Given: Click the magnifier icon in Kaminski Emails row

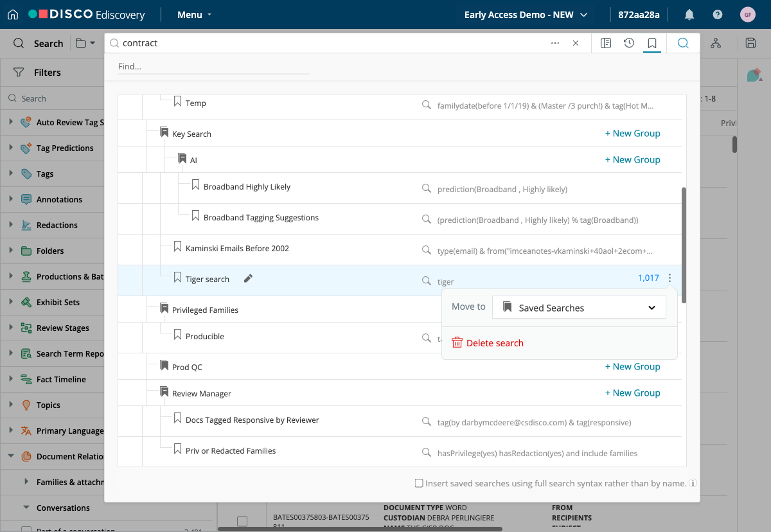Looking at the screenshot, I should pyautogui.click(x=426, y=250).
